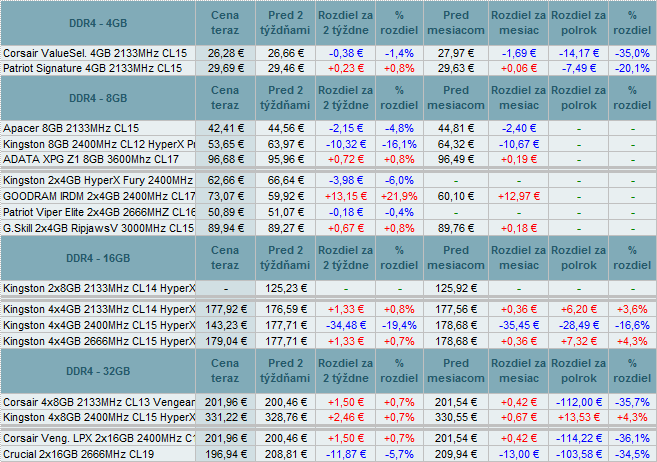Click the 26,28 € current price cell
657x462 pixels.
click(x=225, y=53)
